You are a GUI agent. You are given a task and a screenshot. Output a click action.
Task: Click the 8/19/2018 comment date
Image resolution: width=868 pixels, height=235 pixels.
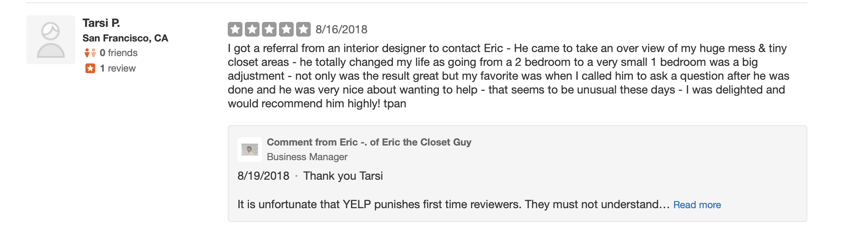(x=263, y=176)
